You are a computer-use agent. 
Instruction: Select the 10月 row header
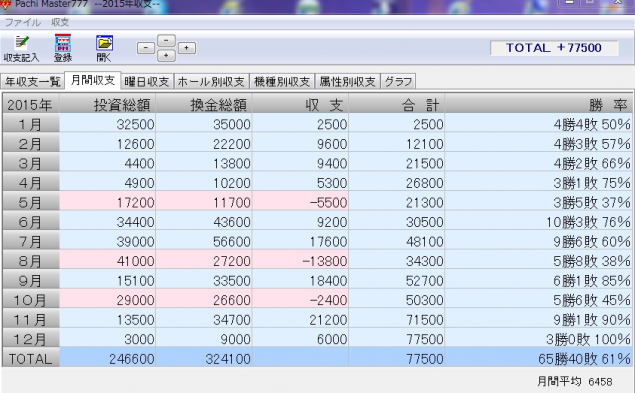(x=31, y=300)
